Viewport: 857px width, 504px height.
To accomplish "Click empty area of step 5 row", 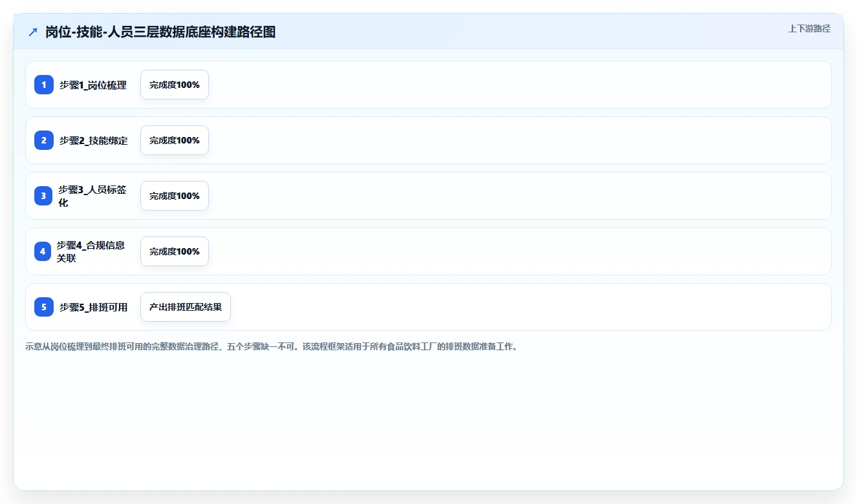I will 530,307.
